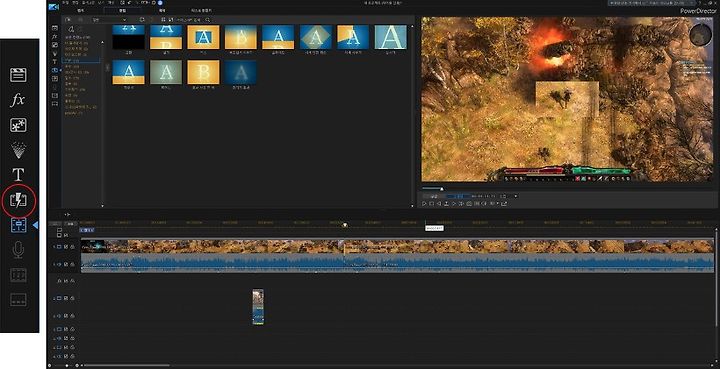Select the pale large-A transition thumbnail
This screenshot has height=369, width=720.
(391, 37)
